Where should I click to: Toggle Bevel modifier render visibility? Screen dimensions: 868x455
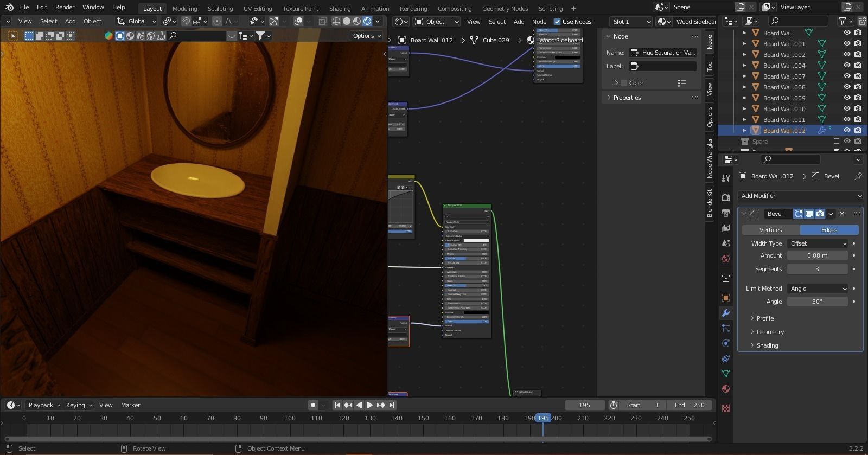pyautogui.click(x=820, y=214)
